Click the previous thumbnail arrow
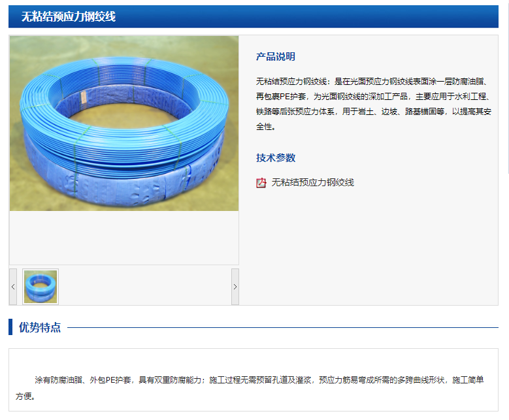 tap(13, 287)
